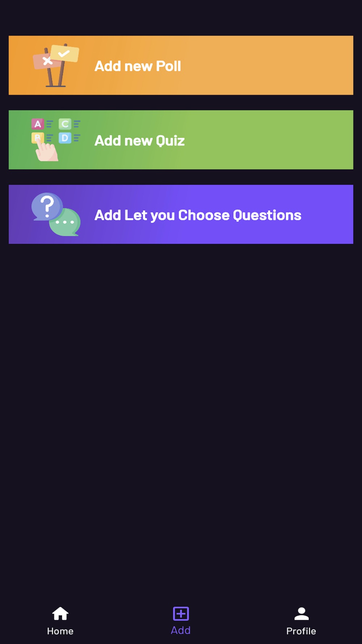The height and width of the screenshot is (644, 362).
Task: Click the blue letter D tile
Action: 65,138
